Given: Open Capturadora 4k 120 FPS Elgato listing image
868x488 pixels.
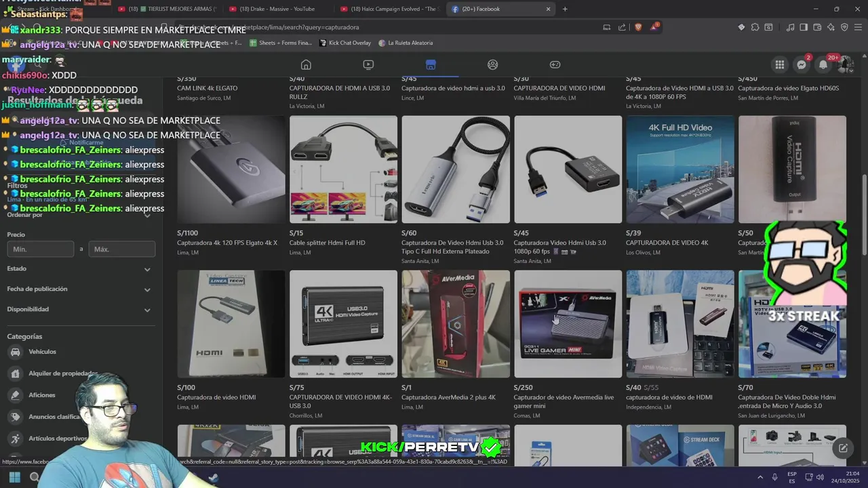Looking at the screenshot, I should 231,169.
